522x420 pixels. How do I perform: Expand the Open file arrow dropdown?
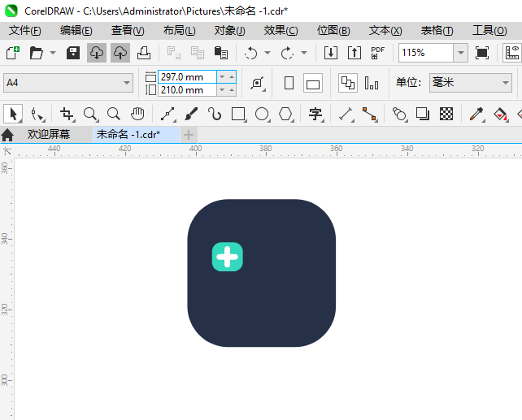point(53,53)
